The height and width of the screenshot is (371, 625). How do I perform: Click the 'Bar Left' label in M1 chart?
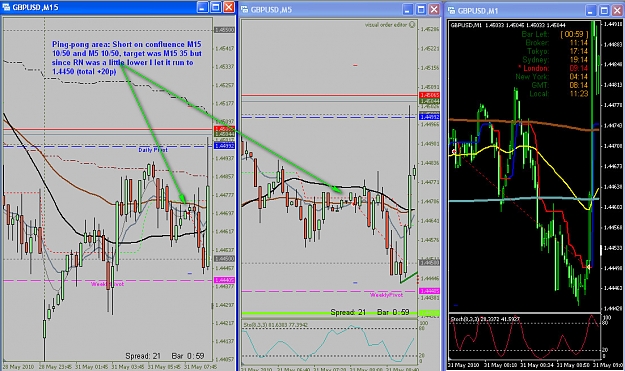(x=535, y=34)
